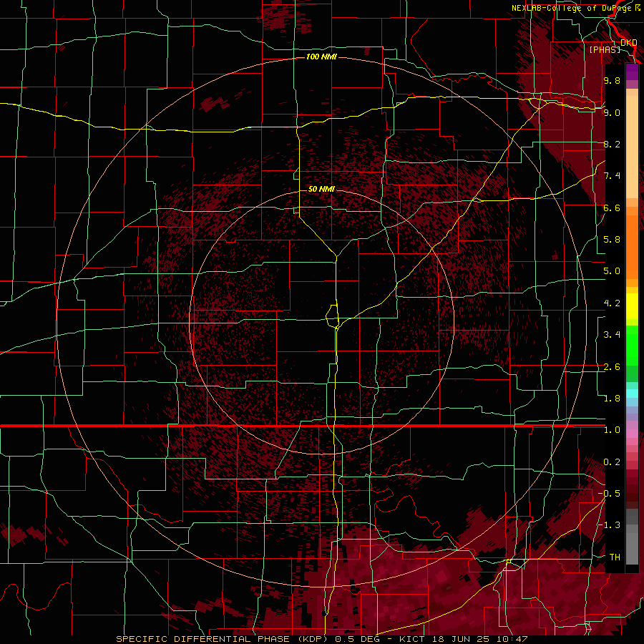The height and width of the screenshot is (644, 644).
Task: Click the 100 NMI range ring label
Action: pyautogui.click(x=321, y=57)
